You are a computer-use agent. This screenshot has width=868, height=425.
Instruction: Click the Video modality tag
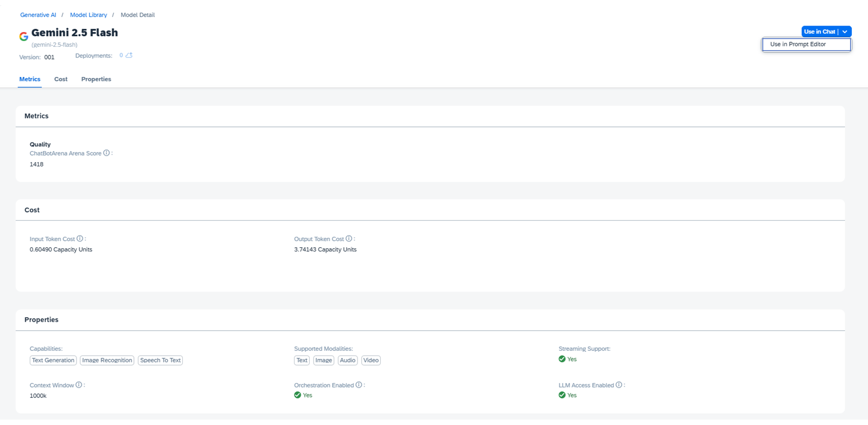371,360
